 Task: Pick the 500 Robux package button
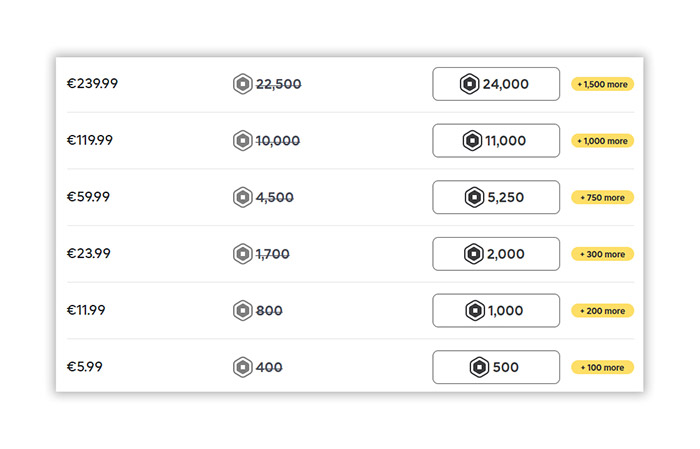[x=496, y=367]
